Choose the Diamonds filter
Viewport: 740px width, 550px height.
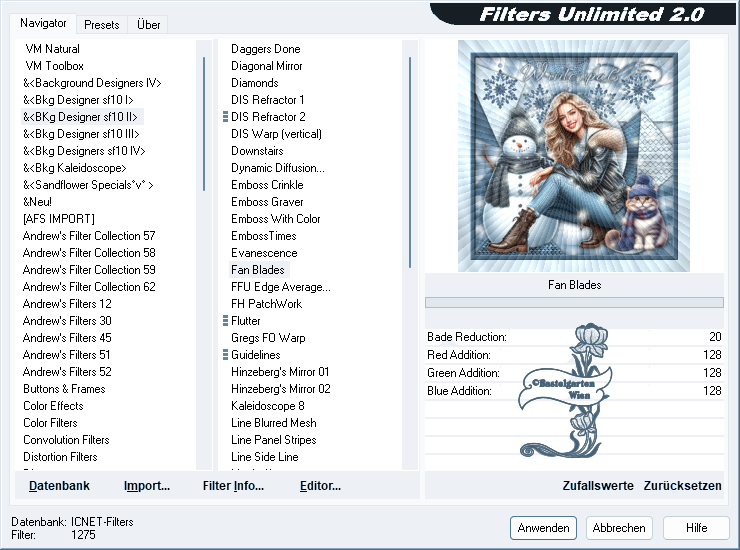(255, 83)
